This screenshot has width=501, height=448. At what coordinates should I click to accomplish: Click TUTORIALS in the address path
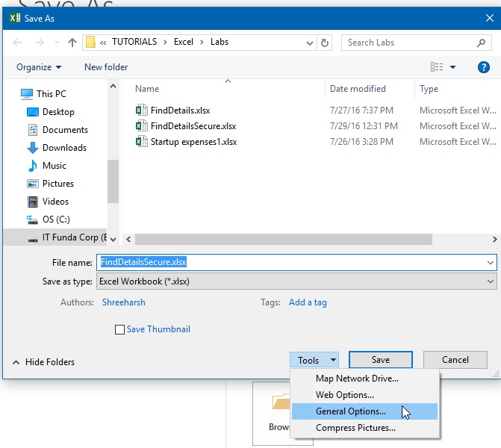(134, 42)
